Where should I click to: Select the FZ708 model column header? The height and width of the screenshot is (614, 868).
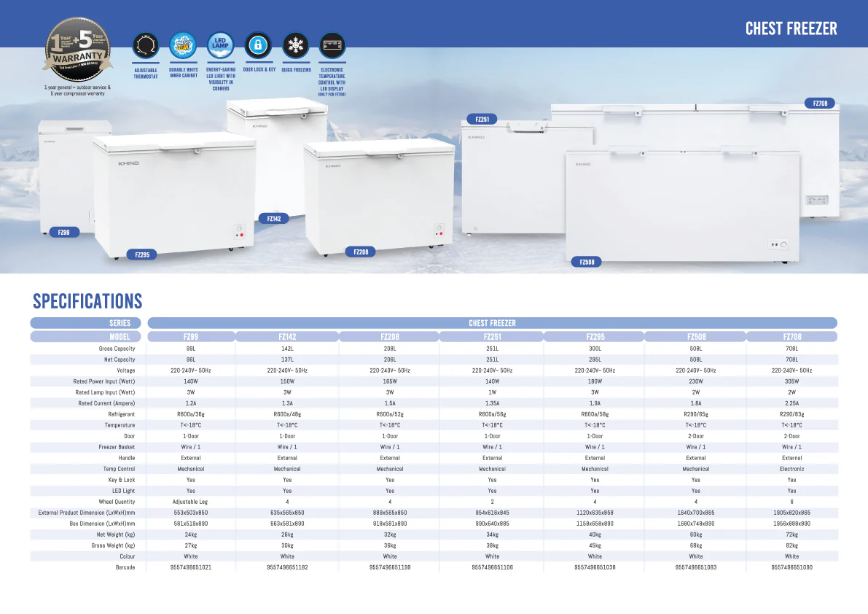tap(792, 337)
